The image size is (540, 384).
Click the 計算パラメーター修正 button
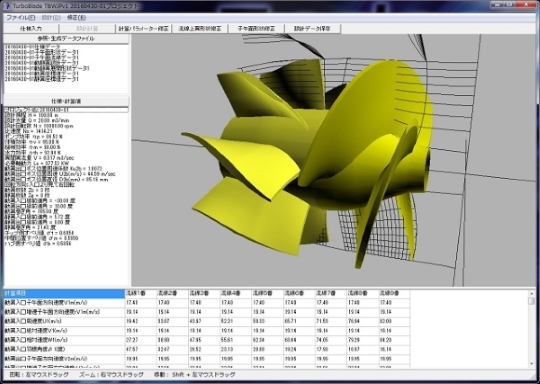(x=143, y=29)
